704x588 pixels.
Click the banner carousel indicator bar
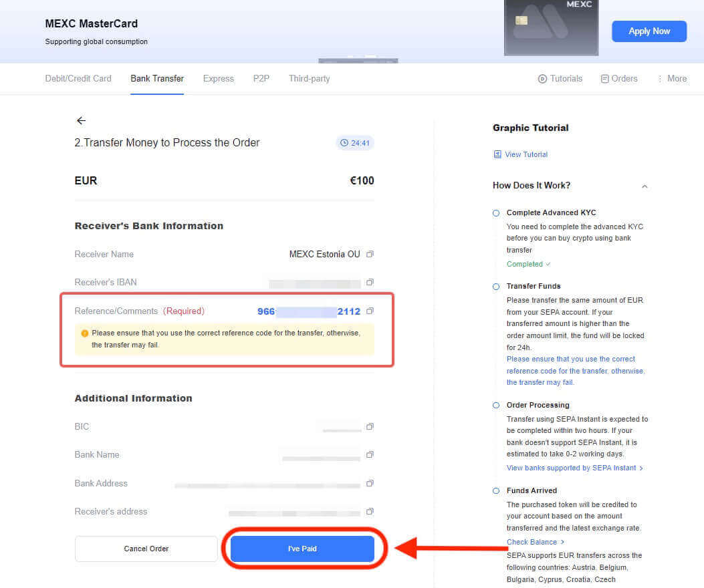point(358,61)
